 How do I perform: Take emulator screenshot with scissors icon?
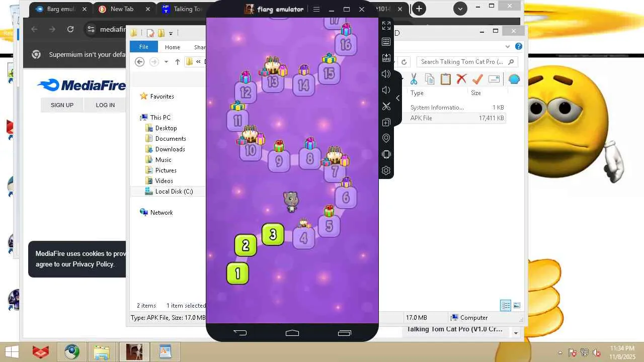pyautogui.click(x=386, y=106)
